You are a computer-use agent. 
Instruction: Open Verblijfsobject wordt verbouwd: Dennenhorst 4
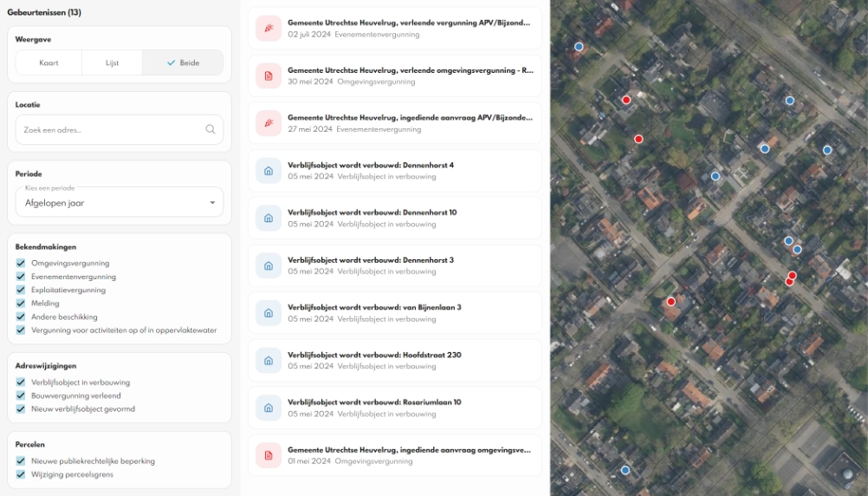[395, 171]
